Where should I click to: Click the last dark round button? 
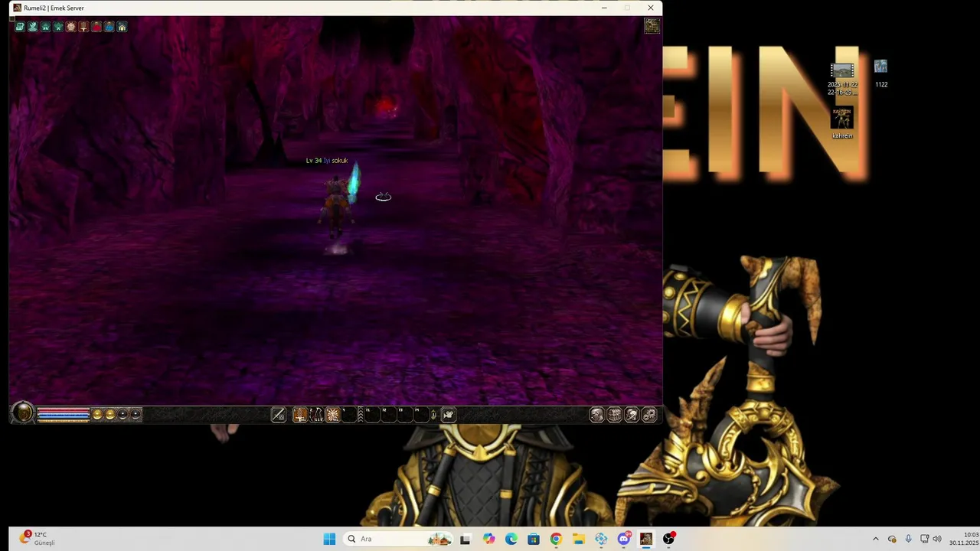(x=136, y=415)
